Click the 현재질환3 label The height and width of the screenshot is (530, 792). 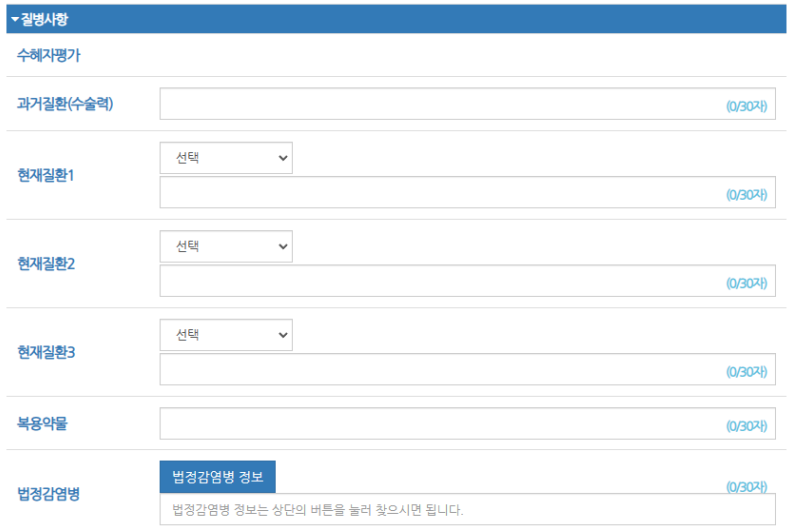point(46,352)
